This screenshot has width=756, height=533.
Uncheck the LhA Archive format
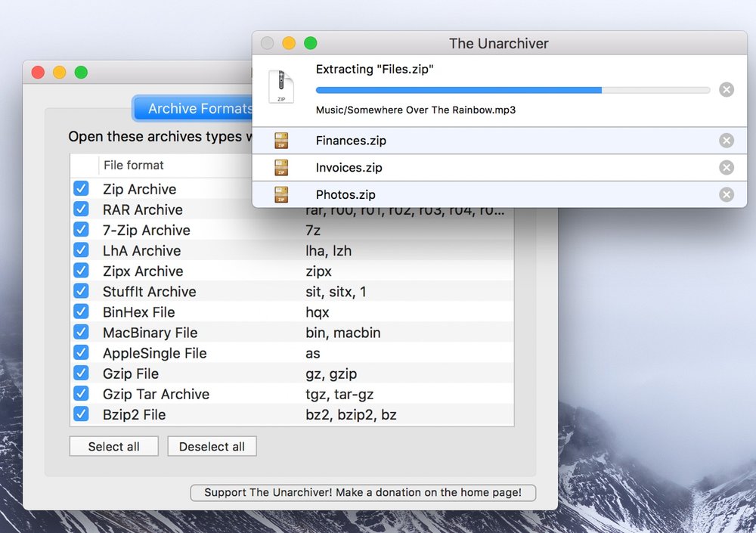[81, 250]
